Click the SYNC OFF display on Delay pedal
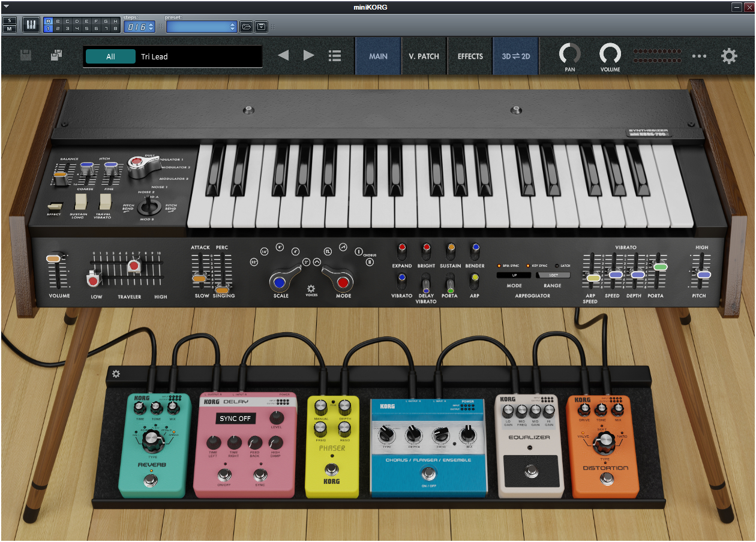Viewport: 756px width, 542px height. click(x=235, y=418)
